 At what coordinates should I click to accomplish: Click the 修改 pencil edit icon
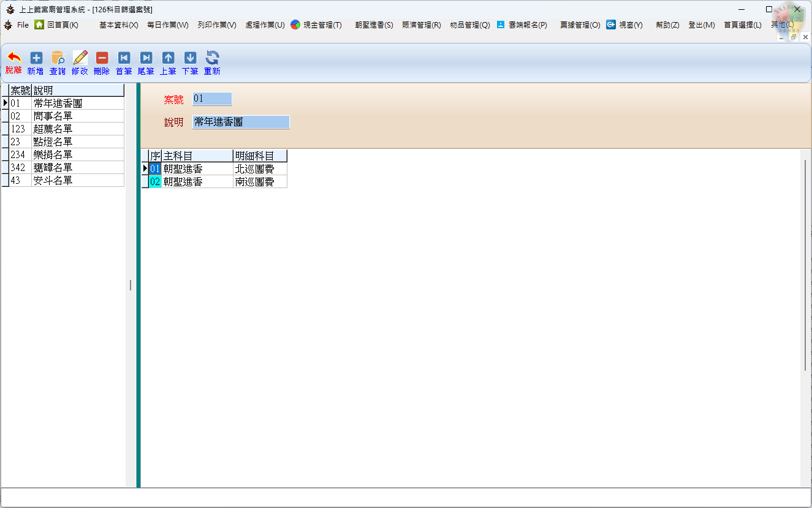click(x=80, y=58)
